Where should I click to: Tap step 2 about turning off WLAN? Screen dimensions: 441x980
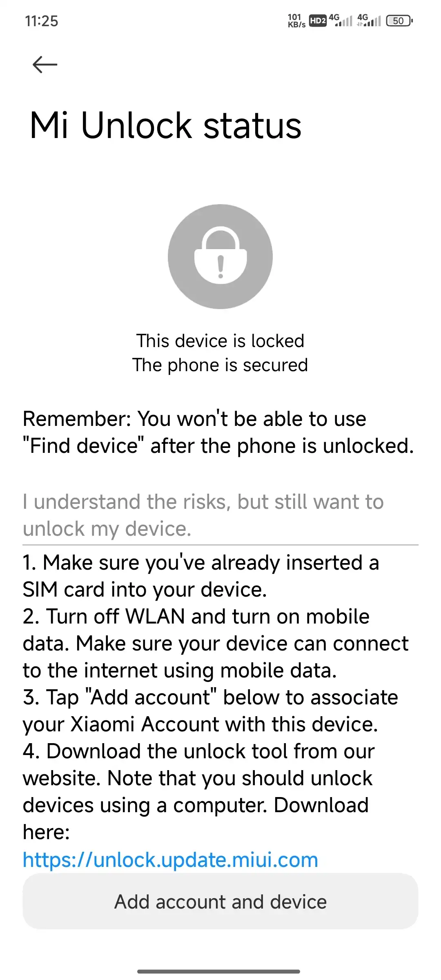(216, 643)
